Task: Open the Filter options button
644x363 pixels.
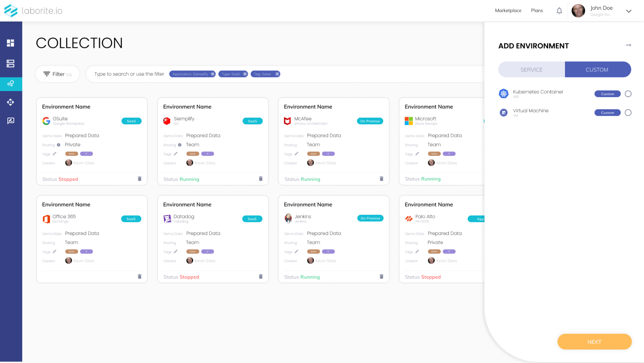Action: (58, 74)
